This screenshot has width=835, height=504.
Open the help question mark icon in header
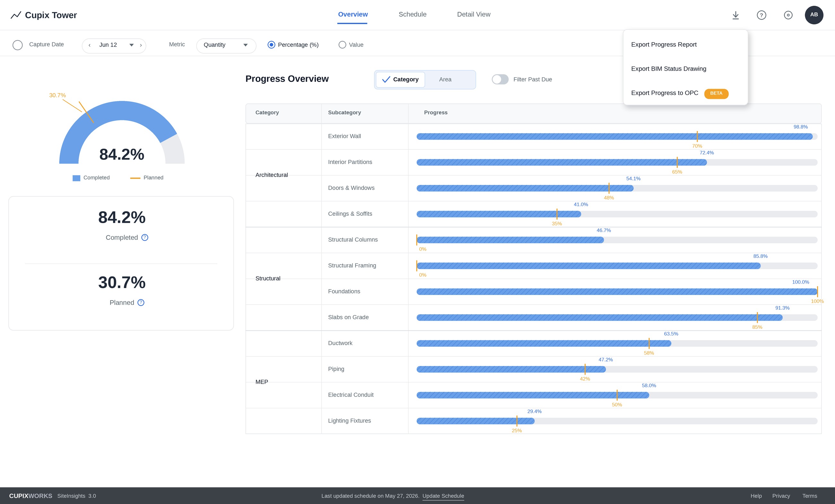761,15
